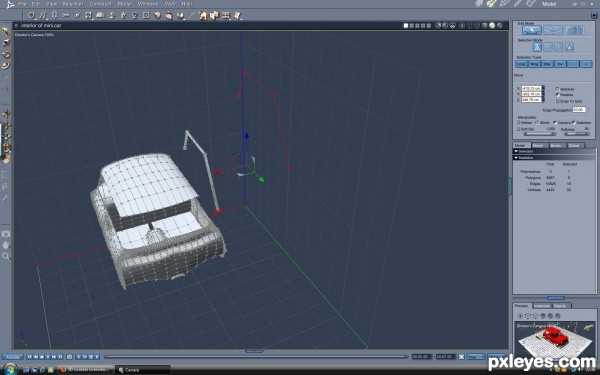Click the icon right of the end-time field
Viewport: 600px width, 375px height.
click(x=461, y=357)
